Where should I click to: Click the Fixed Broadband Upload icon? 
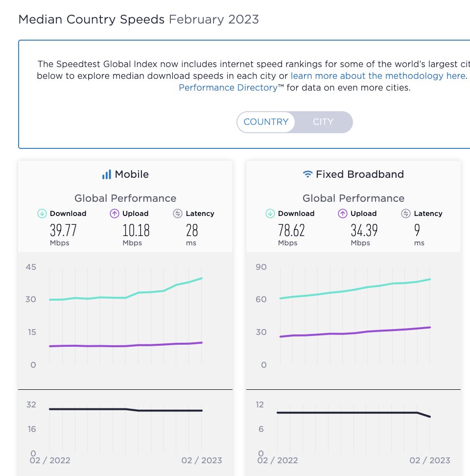point(343,214)
